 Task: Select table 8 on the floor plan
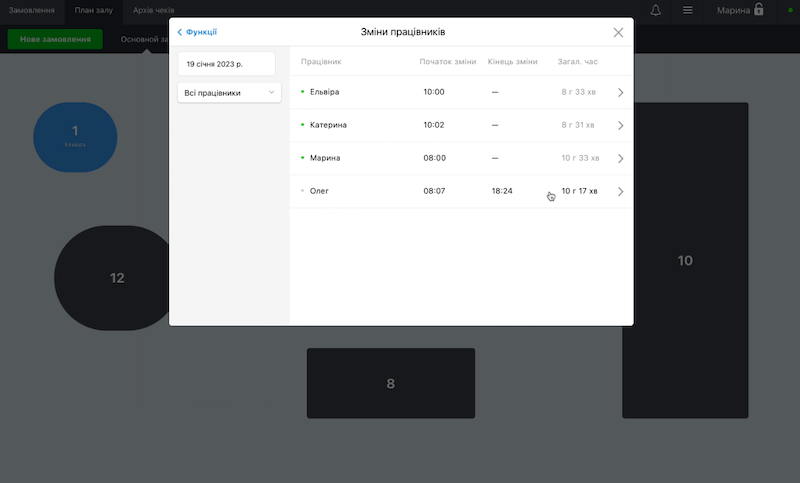pyautogui.click(x=390, y=383)
